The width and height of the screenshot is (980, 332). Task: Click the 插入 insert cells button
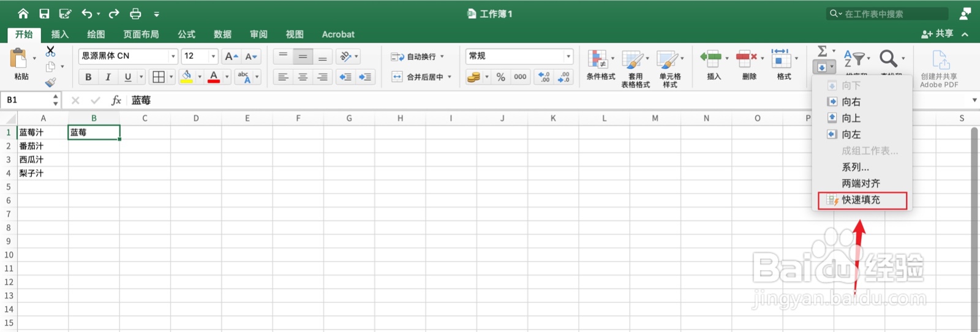pyautogui.click(x=714, y=65)
